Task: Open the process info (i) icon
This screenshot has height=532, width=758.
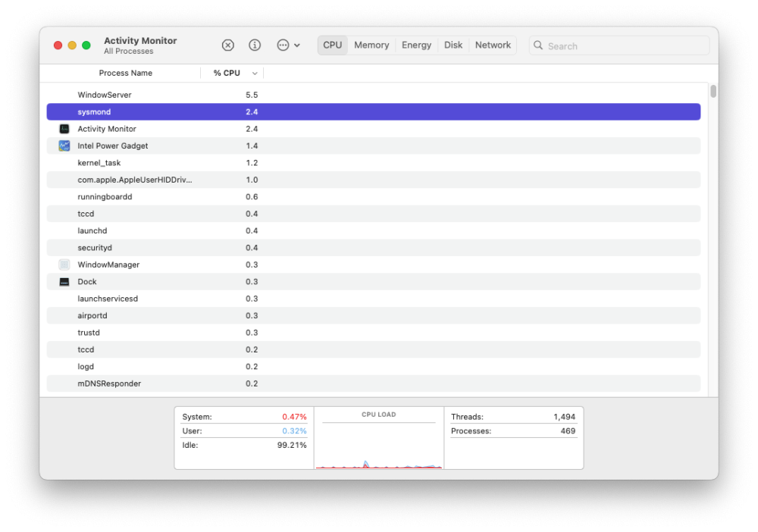Action: (254, 45)
